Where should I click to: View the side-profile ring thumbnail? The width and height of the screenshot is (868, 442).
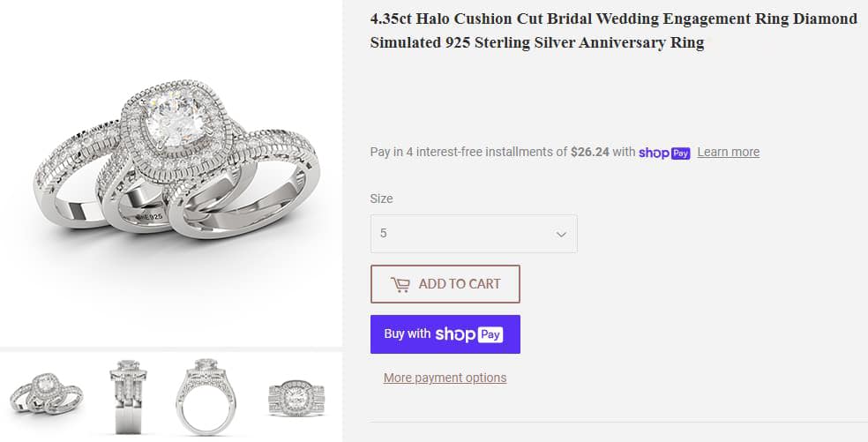click(x=130, y=395)
